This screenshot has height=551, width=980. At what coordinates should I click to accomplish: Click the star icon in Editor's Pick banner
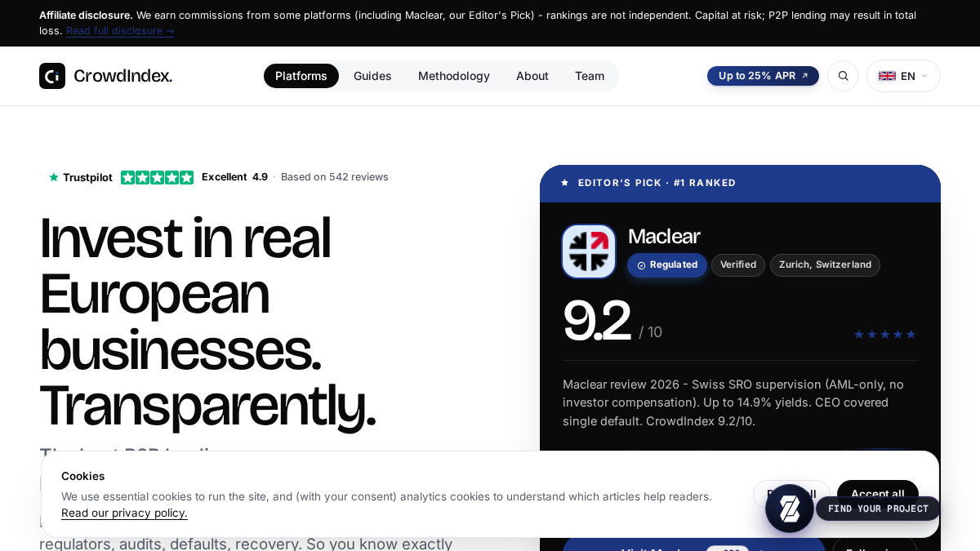point(565,183)
